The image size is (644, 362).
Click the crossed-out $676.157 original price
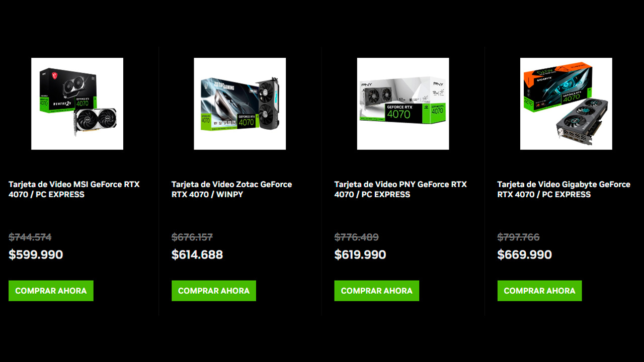pyautogui.click(x=192, y=237)
